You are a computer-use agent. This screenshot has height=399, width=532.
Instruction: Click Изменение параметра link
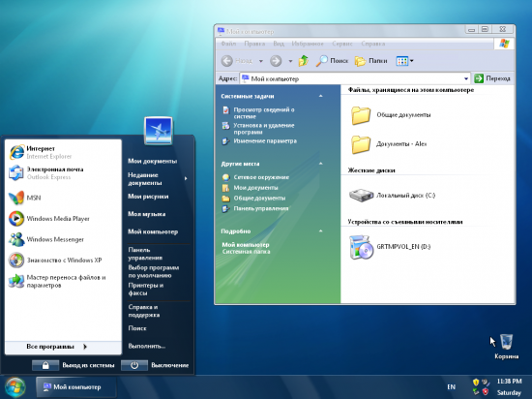click(x=265, y=141)
